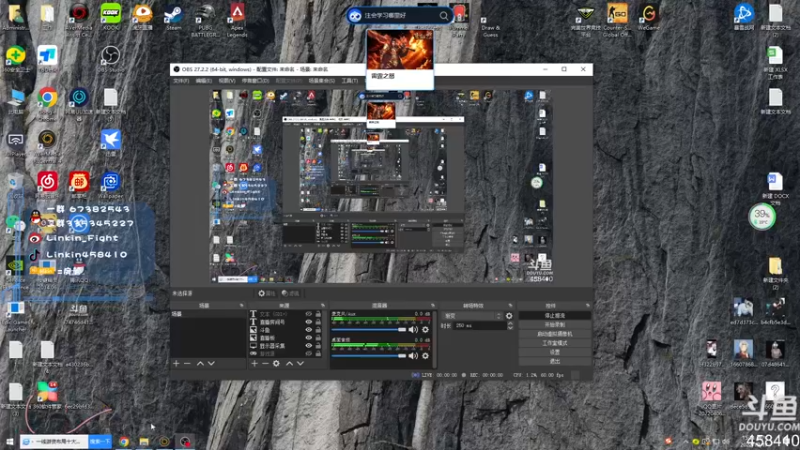Open Chrome from the taskbar
The image size is (800, 450).
tap(124, 441)
